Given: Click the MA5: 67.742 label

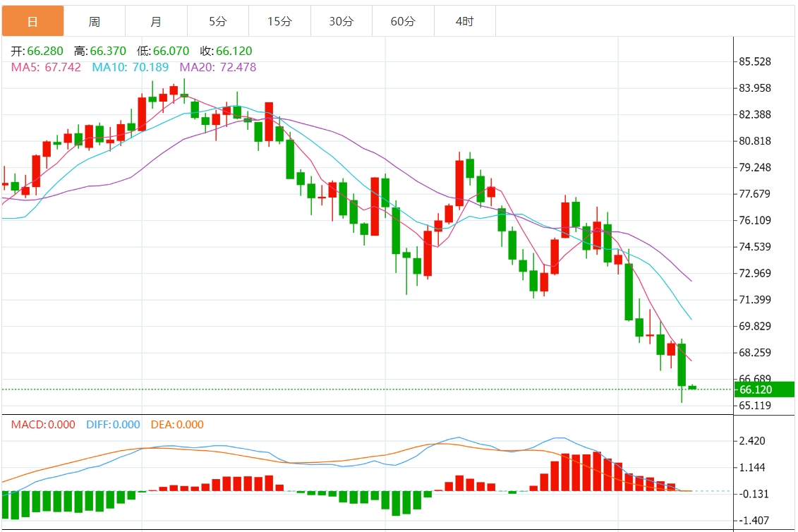Looking at the screenshot, I should point(46,67).
